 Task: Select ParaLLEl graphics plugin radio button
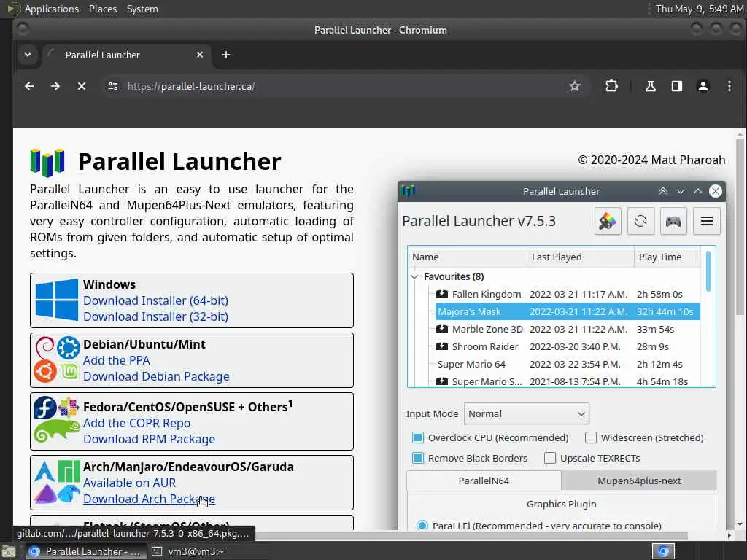coord(422,525)
